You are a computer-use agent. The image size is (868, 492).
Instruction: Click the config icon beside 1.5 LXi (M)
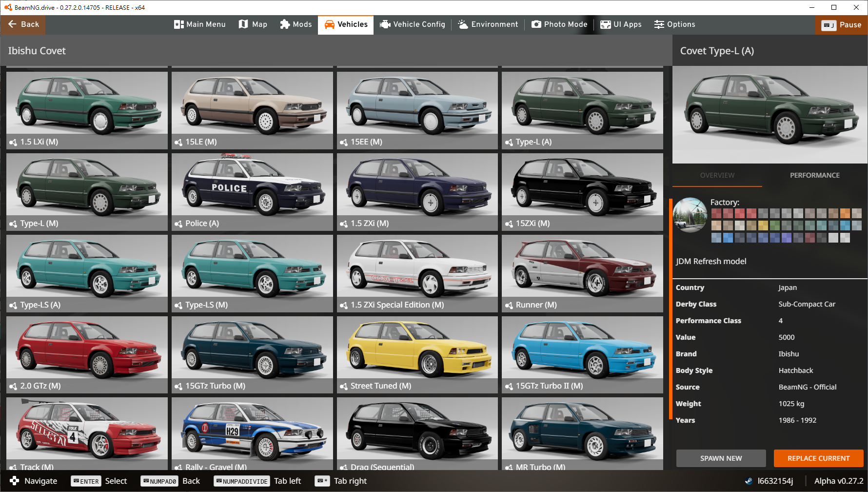[x=13, y=143]
